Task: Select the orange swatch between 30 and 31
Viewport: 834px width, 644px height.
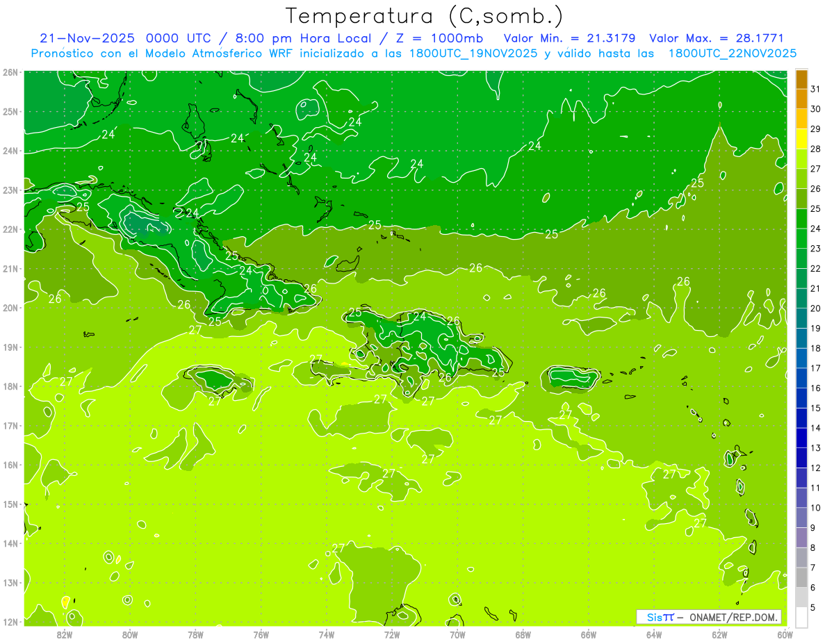Action: [801, 99]
